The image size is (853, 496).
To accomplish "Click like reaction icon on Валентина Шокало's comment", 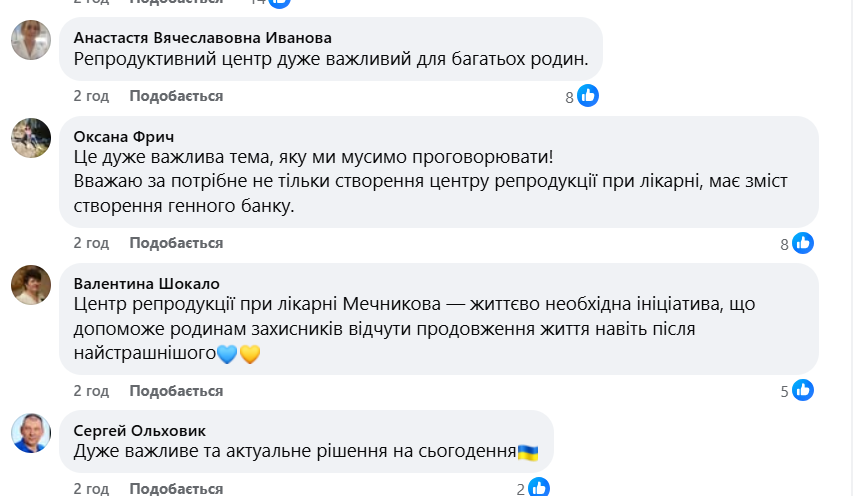I will pos(803,391).
